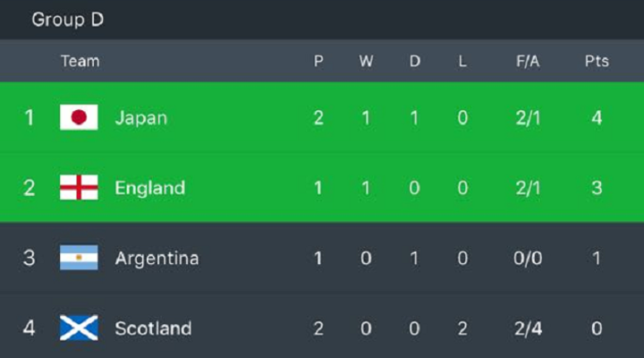Click the Scotland flag icon
This screenshot has width=644, height=358.
[x=79, y=328]
